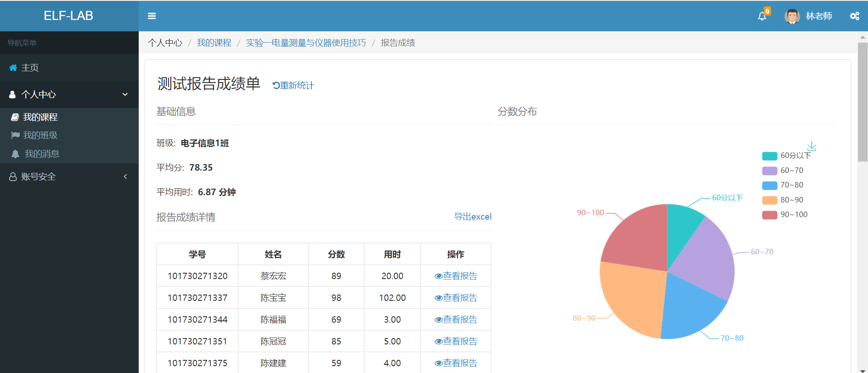Click the user outline icon beside 账号安全
868x373 pixels.
point(13,177)
